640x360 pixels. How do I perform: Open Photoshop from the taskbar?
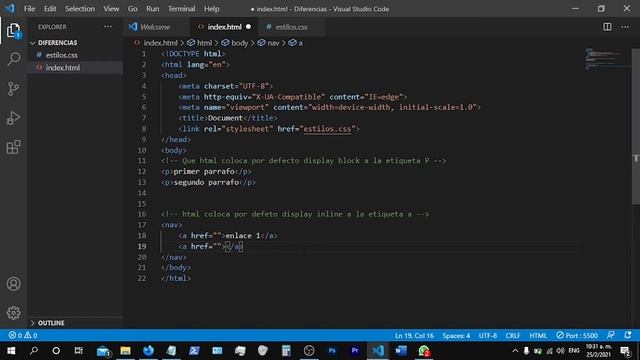tap(332, 351)
